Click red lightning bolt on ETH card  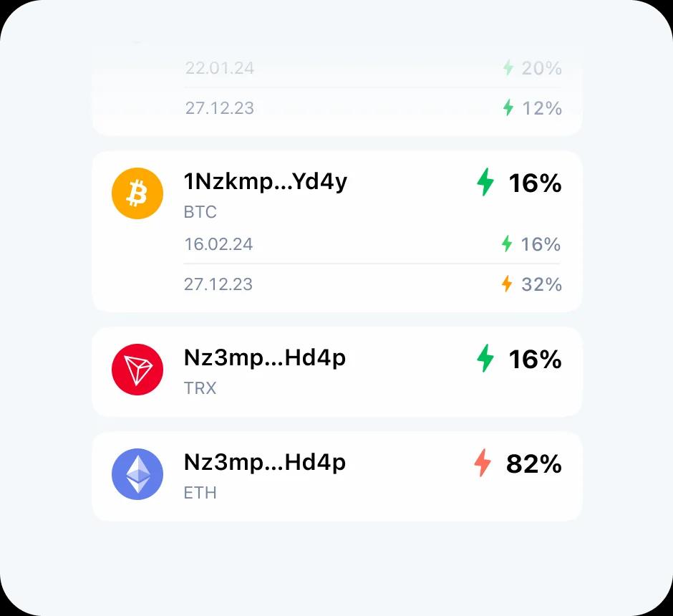pyautogui.click(x=483, y=463)
